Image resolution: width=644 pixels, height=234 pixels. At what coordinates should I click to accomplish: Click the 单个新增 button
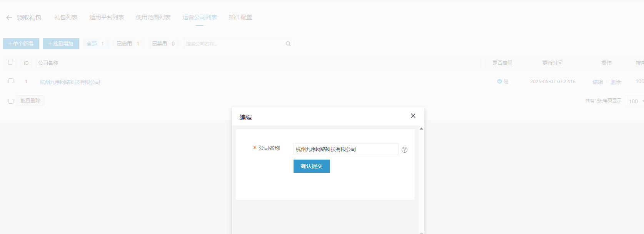(21, 44)
